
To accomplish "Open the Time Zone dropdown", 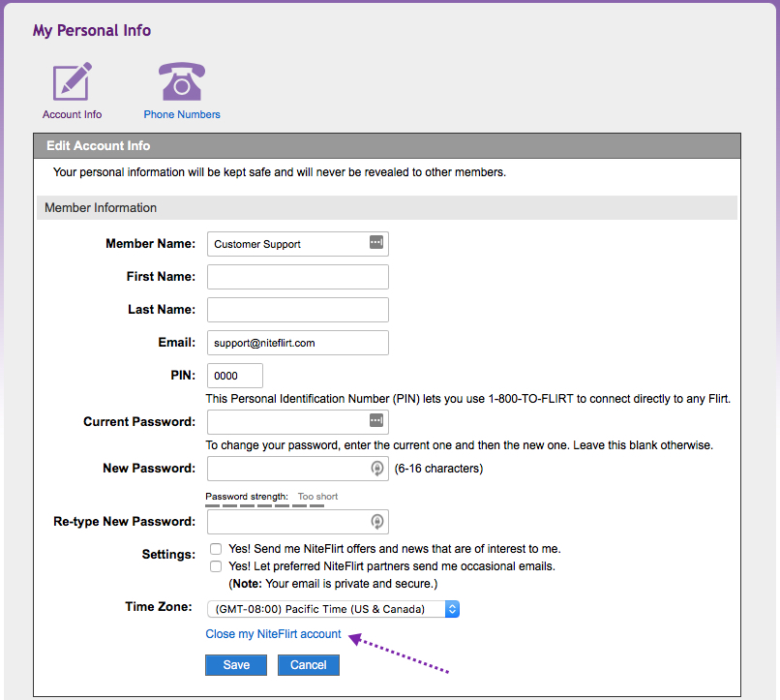I will pyautogui.click(x=333, y=609).
